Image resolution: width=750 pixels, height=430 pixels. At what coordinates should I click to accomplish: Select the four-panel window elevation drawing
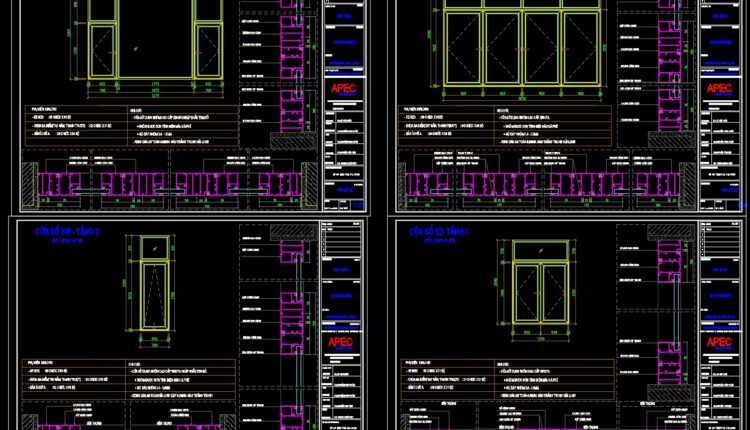pos(522,43)
